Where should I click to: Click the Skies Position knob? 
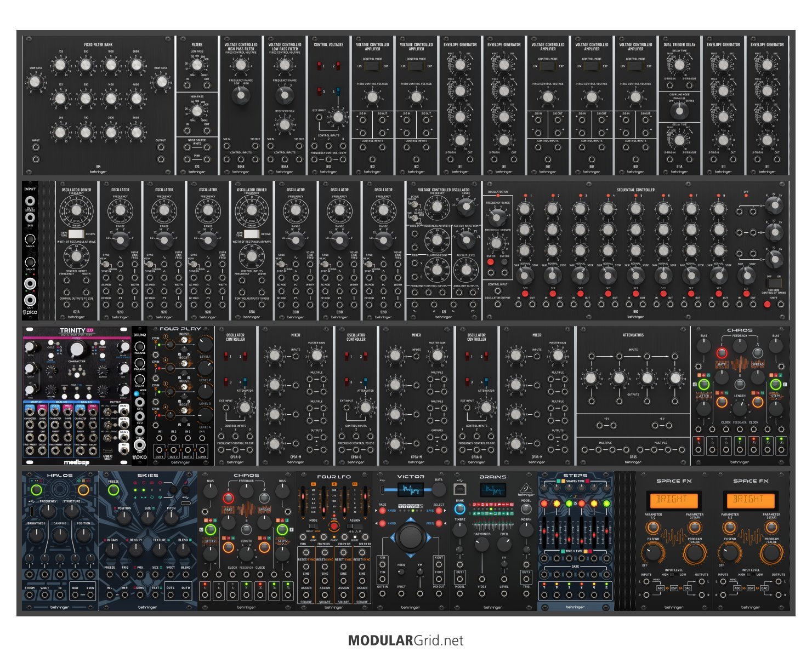[x=123, y=519]
